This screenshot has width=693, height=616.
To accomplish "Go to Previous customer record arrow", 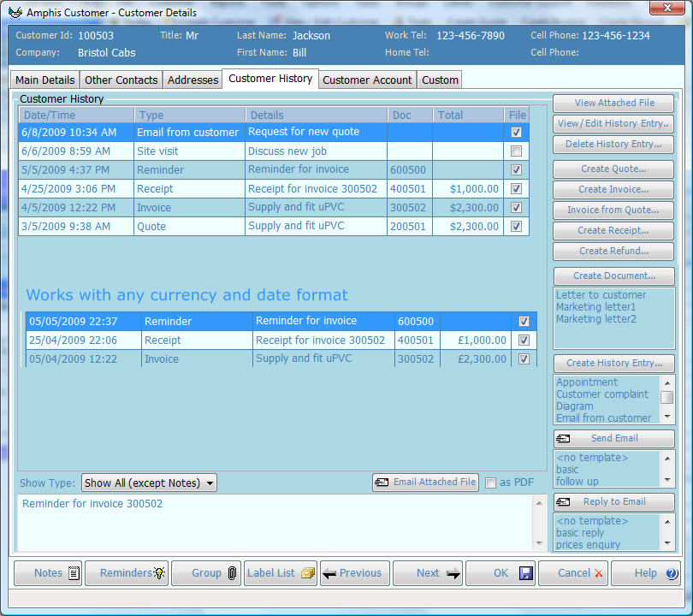I will click(355, 573).
